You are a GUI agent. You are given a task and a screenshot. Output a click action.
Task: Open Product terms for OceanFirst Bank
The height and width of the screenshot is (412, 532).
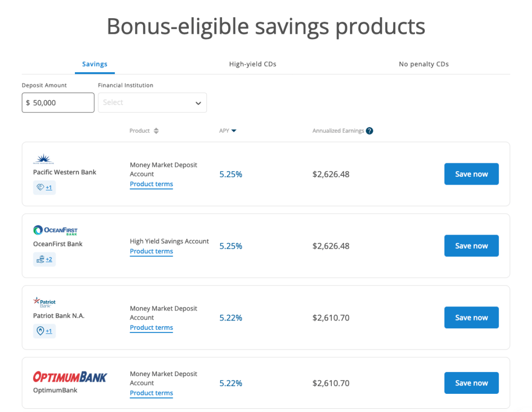pyautogui.click(x=151, y=251)
